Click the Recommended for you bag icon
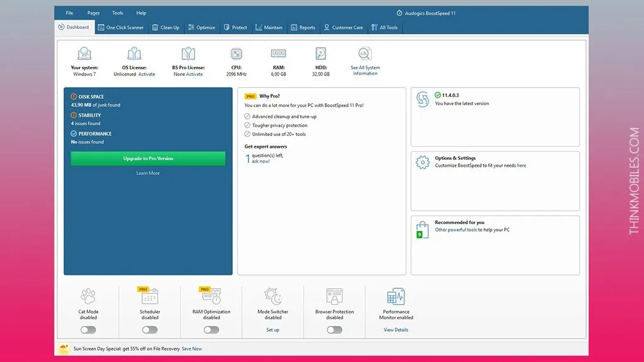Viewport: 644px width, 362px height. (x=423, y=229)
